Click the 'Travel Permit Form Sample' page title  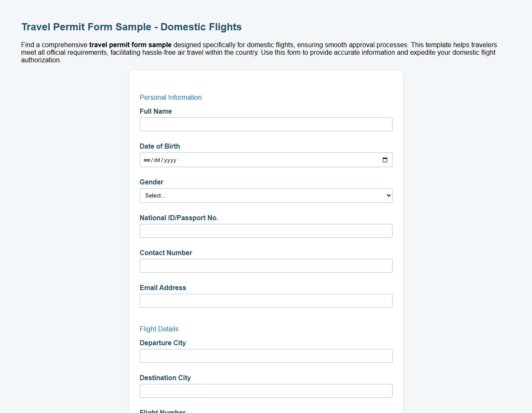(131, 27)
